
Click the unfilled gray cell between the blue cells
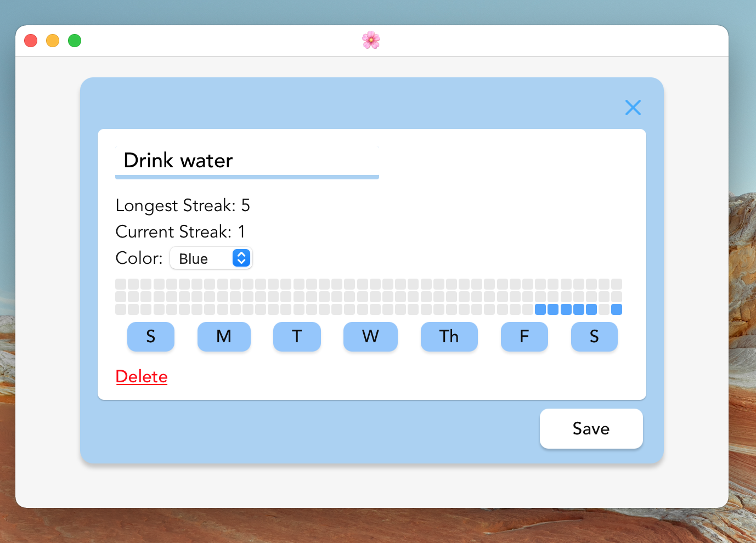pos(604,309)
